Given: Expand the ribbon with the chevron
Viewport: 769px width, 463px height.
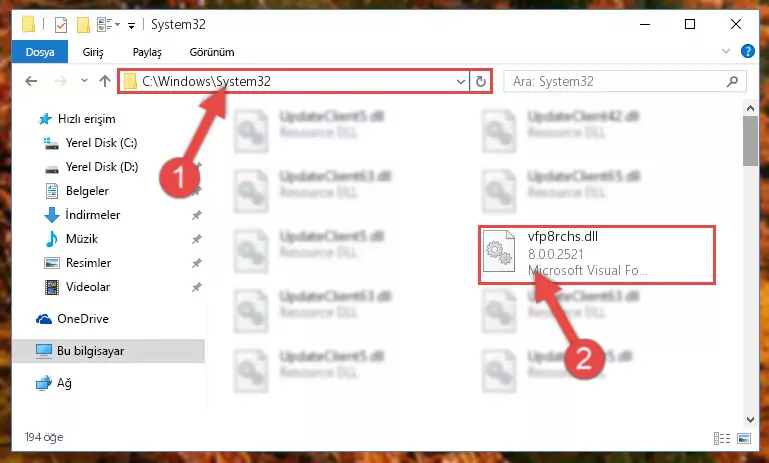Looking at the screenshot, I should pos(726,51).
